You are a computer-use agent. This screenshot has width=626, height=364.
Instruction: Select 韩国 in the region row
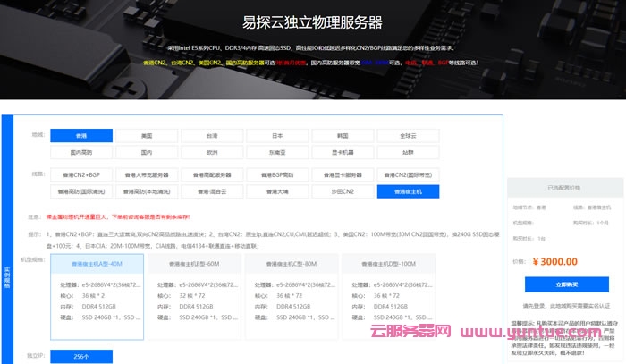coord(343,135)
